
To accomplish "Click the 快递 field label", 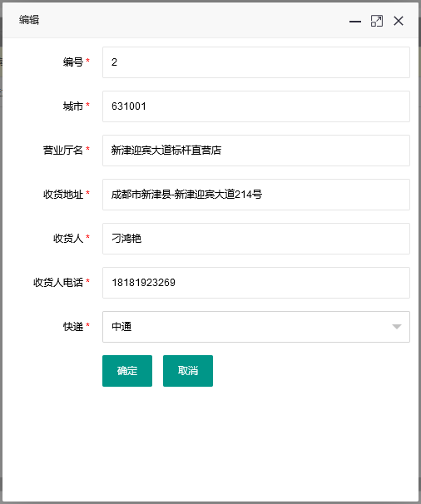I will (x=73, y=327).
